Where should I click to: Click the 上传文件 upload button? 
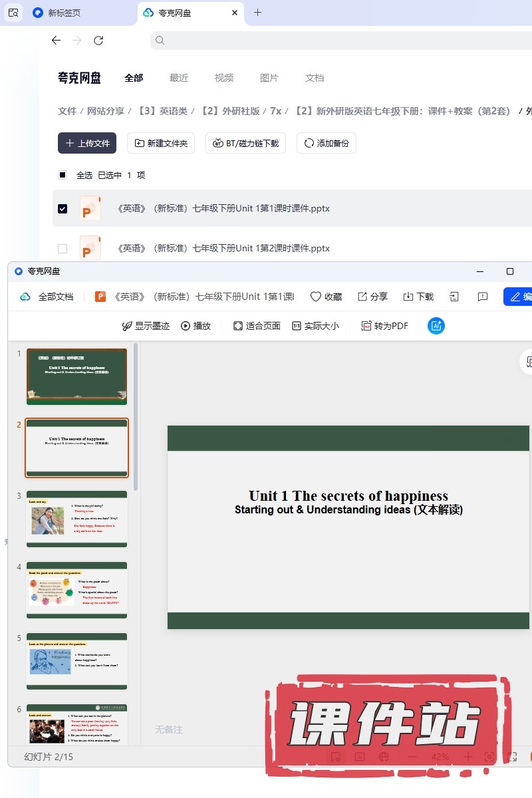pos(87,143)
